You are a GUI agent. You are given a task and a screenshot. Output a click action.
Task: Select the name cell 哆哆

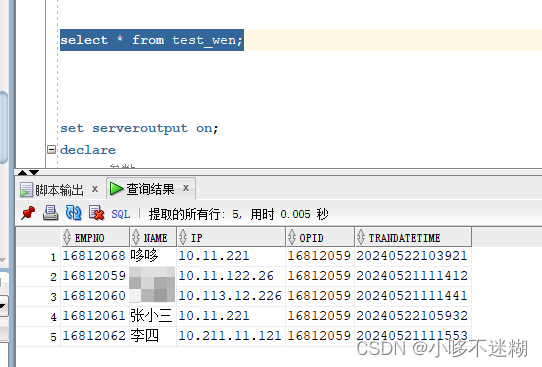coord(153,256)
